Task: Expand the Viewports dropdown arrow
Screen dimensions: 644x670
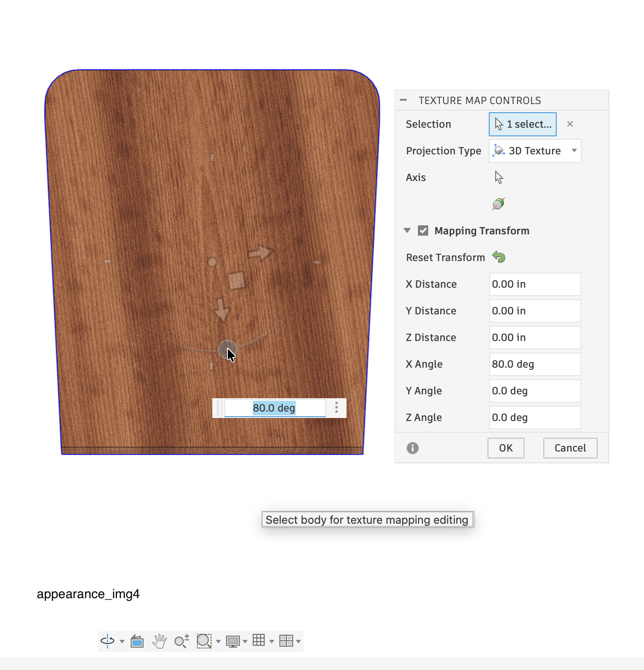Action: click(298, 642)
